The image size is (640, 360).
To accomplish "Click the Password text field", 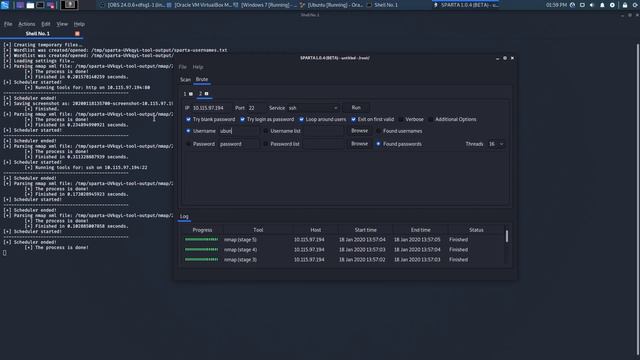I will coord(238,144).
